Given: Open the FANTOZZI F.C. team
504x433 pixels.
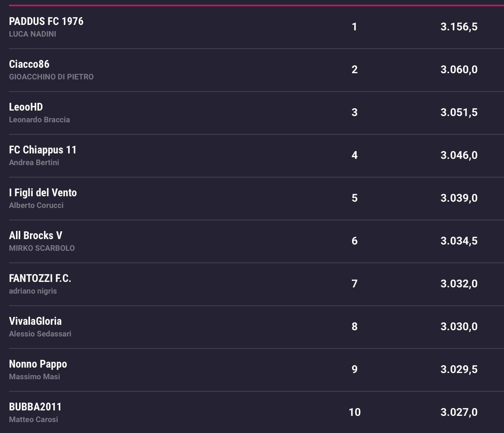Looking at the screenshot, I should [x=40, y=278].
